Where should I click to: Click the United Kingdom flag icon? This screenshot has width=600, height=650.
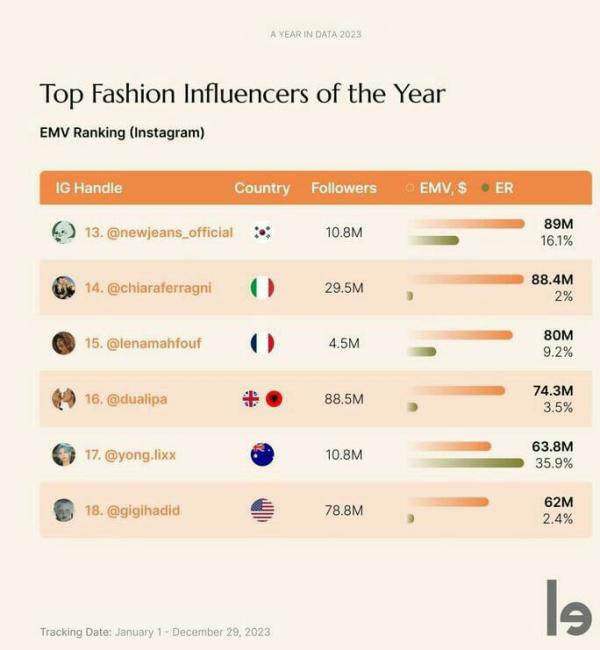[x=250, y=399]
